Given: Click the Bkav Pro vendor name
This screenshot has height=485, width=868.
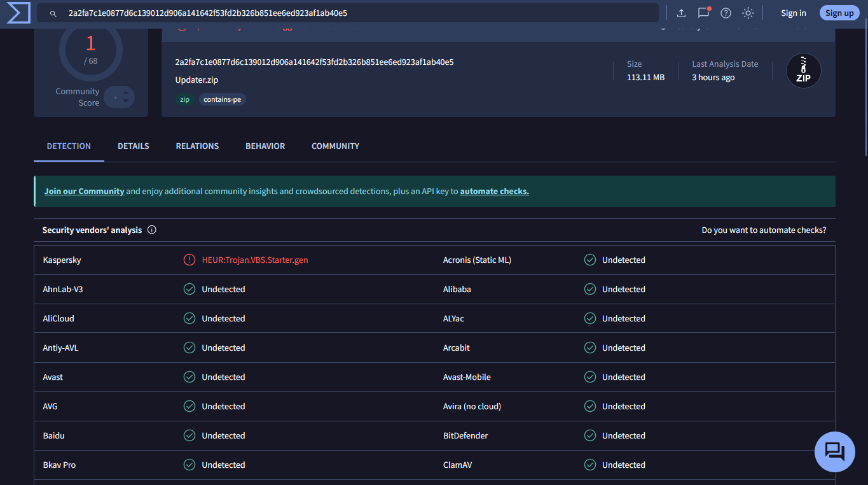Looking at the screenshot, I should [x=59, y=465].
